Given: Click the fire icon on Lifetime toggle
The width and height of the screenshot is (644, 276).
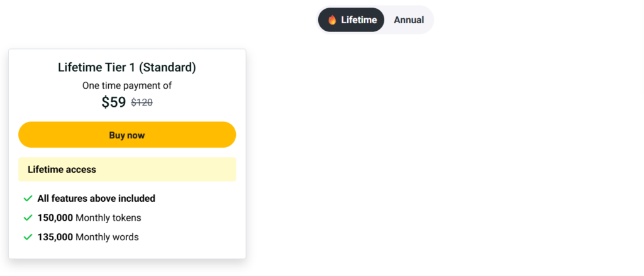Looking at the screenshot, I should point(333,20).
